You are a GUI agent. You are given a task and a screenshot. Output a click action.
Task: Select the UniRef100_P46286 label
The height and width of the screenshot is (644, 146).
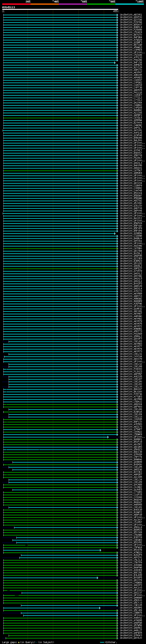pyautogui.click(x=131, y=60)
